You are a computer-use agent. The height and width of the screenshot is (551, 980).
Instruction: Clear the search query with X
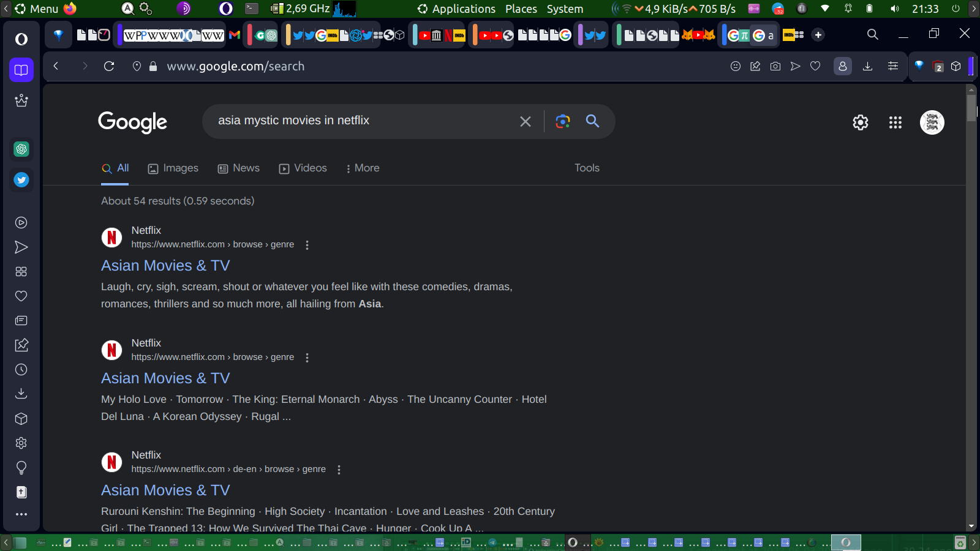coord(526,121)
